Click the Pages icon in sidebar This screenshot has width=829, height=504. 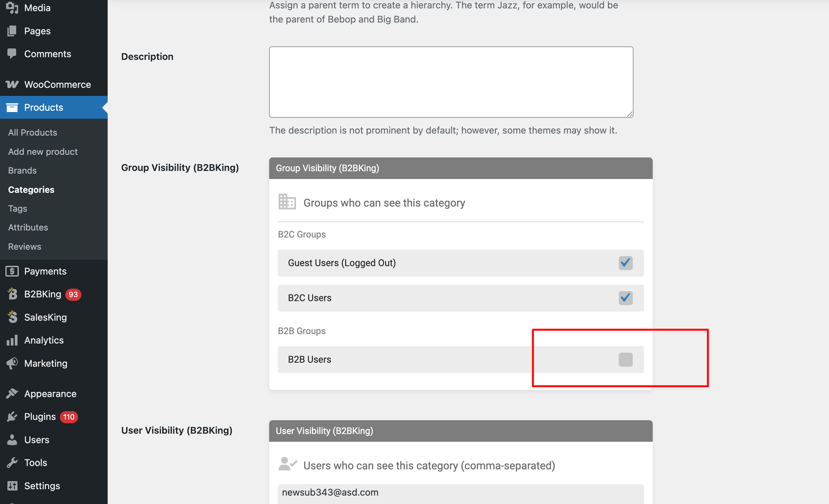click(x=12, y=31)
